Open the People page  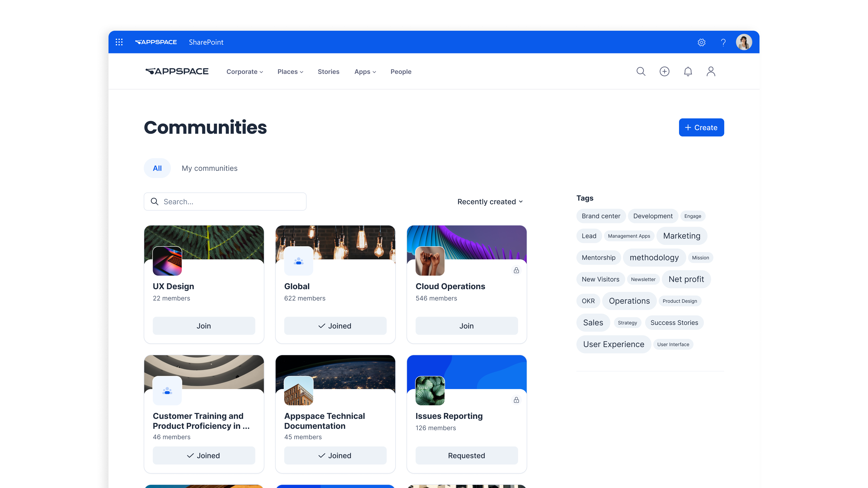pos(401,72)
